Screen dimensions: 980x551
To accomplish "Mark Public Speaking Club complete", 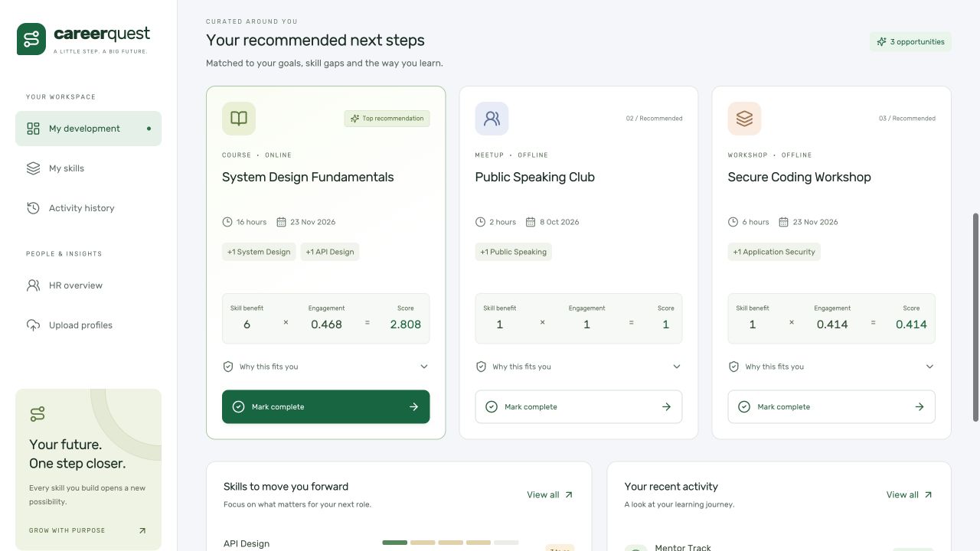I will tap(578, 407).
